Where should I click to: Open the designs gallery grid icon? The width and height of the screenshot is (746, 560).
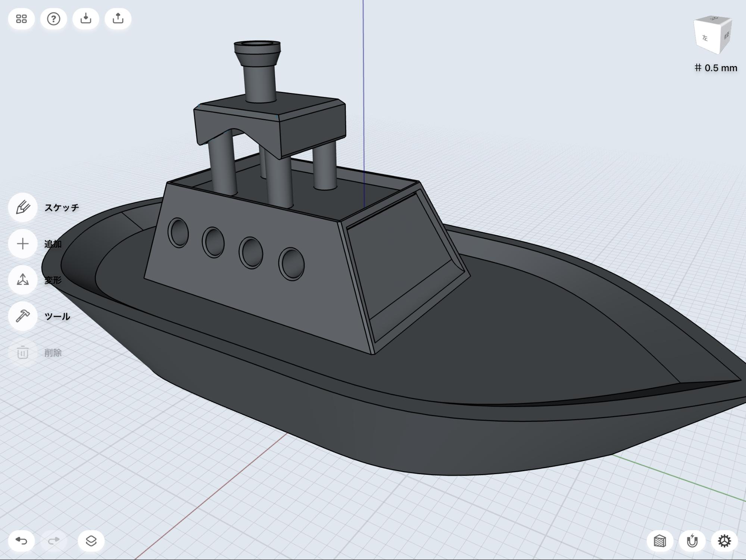tap(22, 19)
